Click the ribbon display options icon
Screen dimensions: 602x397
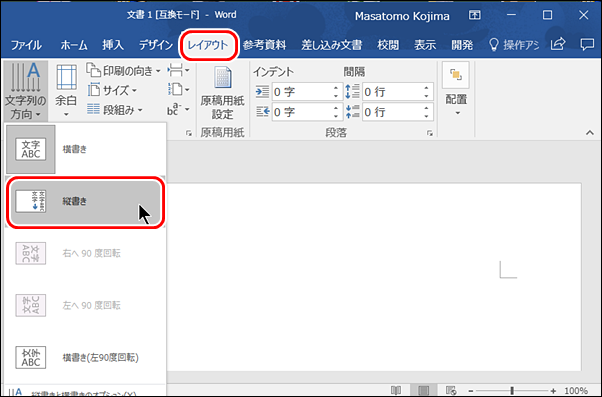pos(475,15)
